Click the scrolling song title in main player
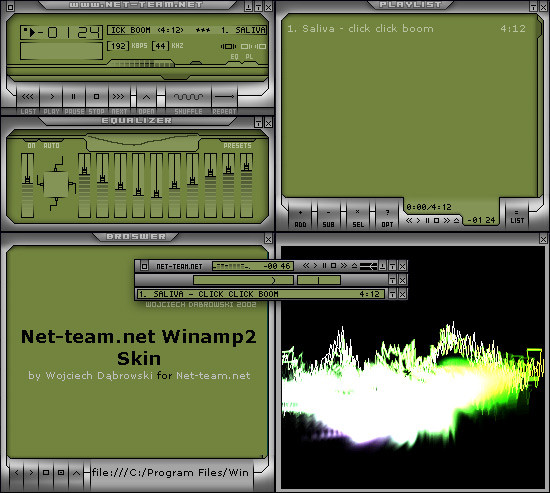Screen dimensions: 550x493 coord(187,30)
